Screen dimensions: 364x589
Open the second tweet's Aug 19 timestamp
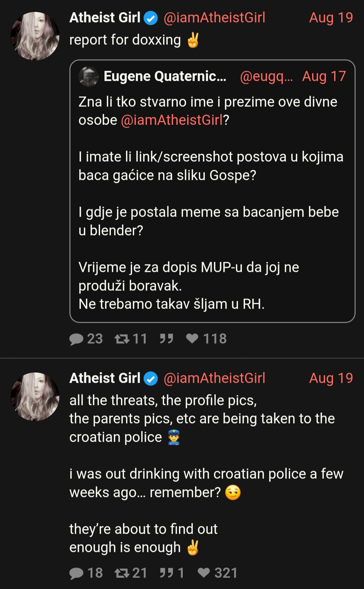pyautogui.click(x=331, y=378)
